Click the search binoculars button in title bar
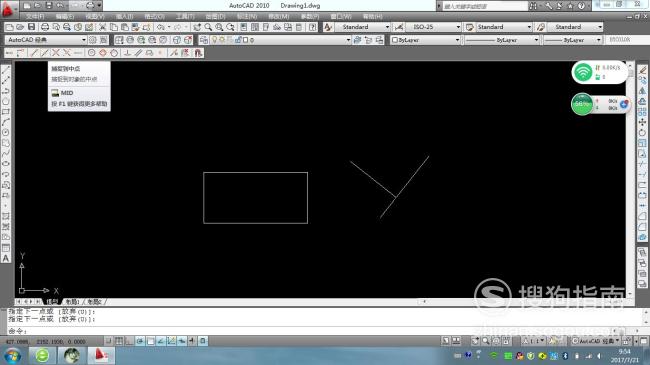The image size is (650, 365). (x=534, y=6)
